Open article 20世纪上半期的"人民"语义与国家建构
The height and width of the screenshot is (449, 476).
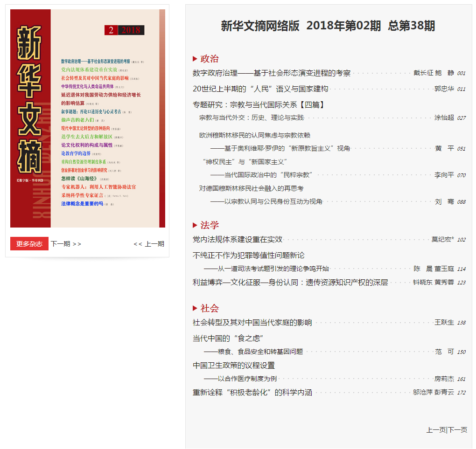(x=260, y=89)
